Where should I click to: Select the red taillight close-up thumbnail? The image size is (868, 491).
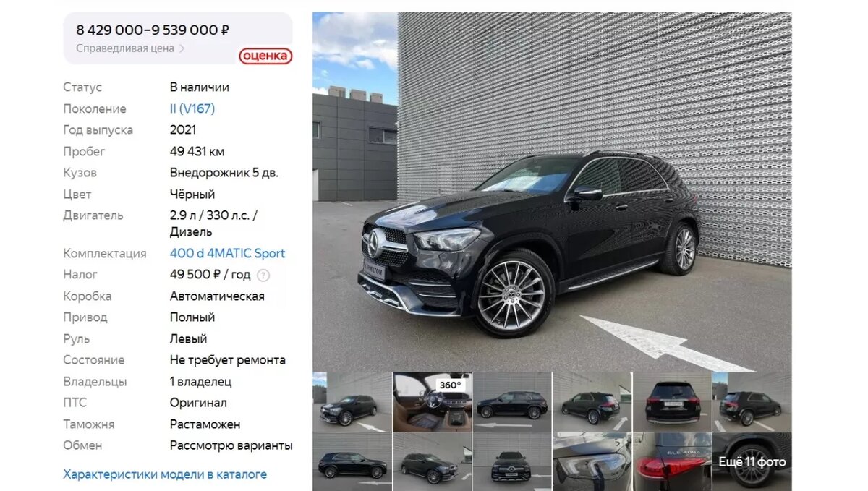point(671,461)
